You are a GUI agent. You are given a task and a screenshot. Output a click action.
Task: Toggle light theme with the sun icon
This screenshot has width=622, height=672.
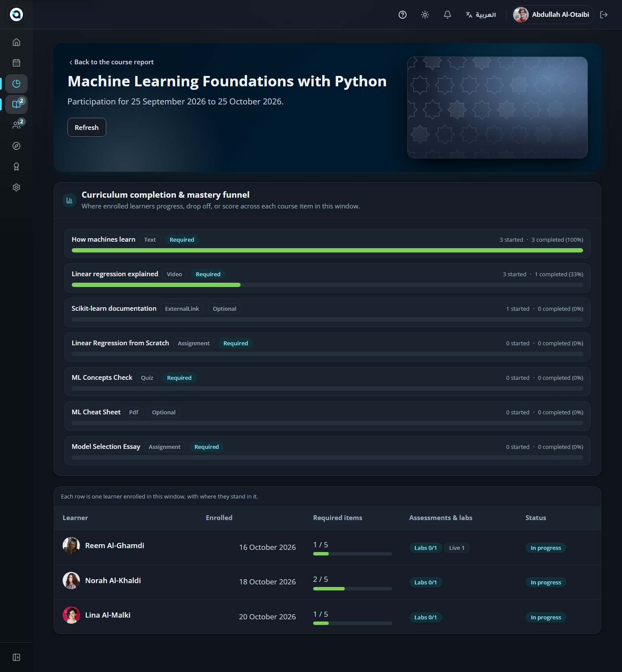point(425,15)
